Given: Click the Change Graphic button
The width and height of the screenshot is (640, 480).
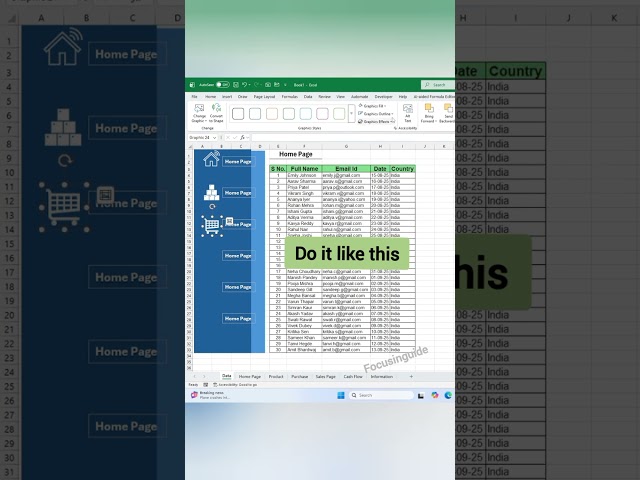Looking at the screenshot, I should pos(199,113).
